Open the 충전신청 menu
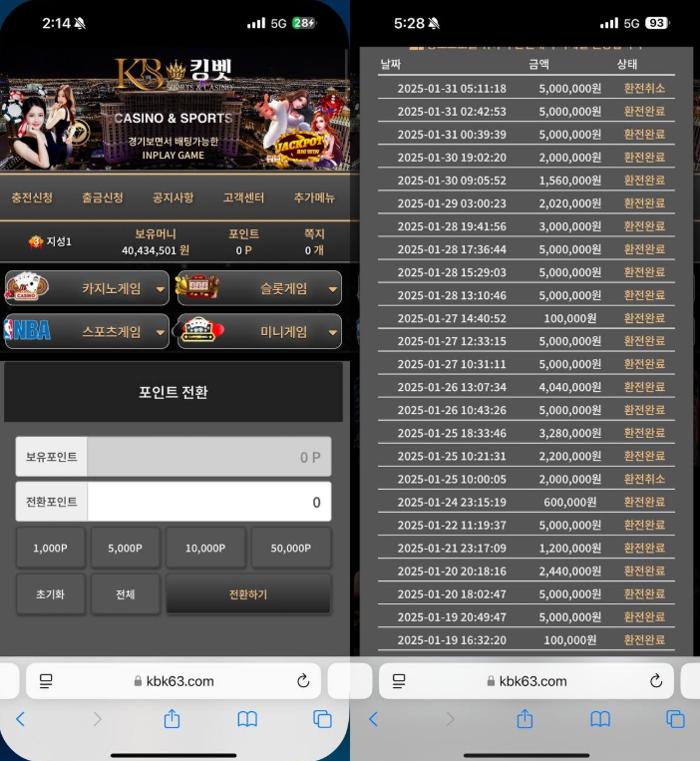Viewport: 700px width, 761px height. point(32,197)
